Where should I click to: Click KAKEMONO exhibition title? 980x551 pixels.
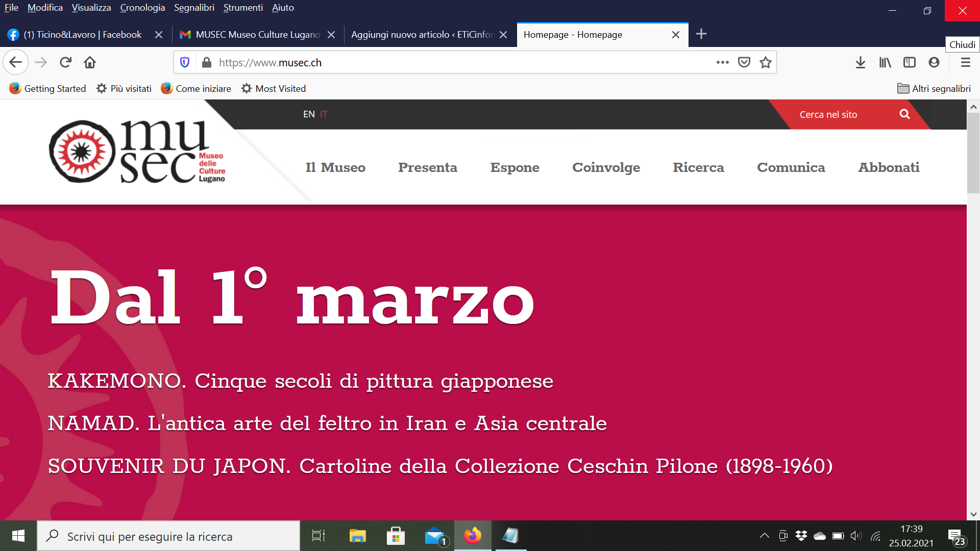[300, 381]
